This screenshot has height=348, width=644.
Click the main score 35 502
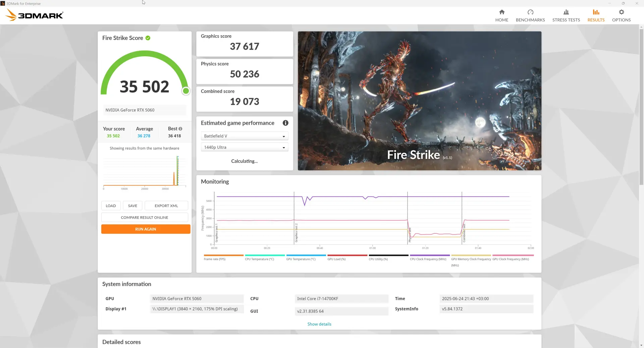(x=145, y=87)
